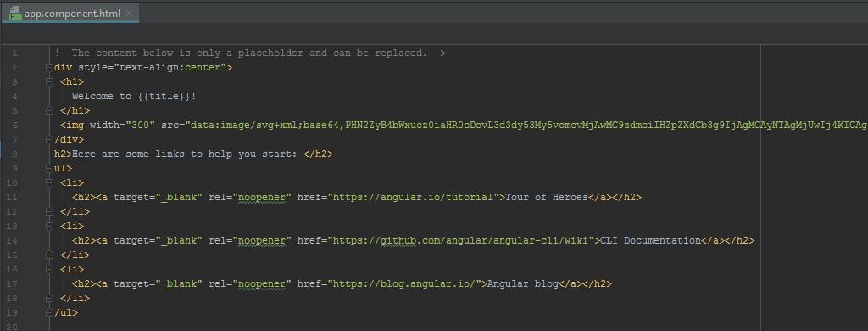868x331 pixels.
Task: Click the base64 data URI string on line 6
Action: click(526, 126)
